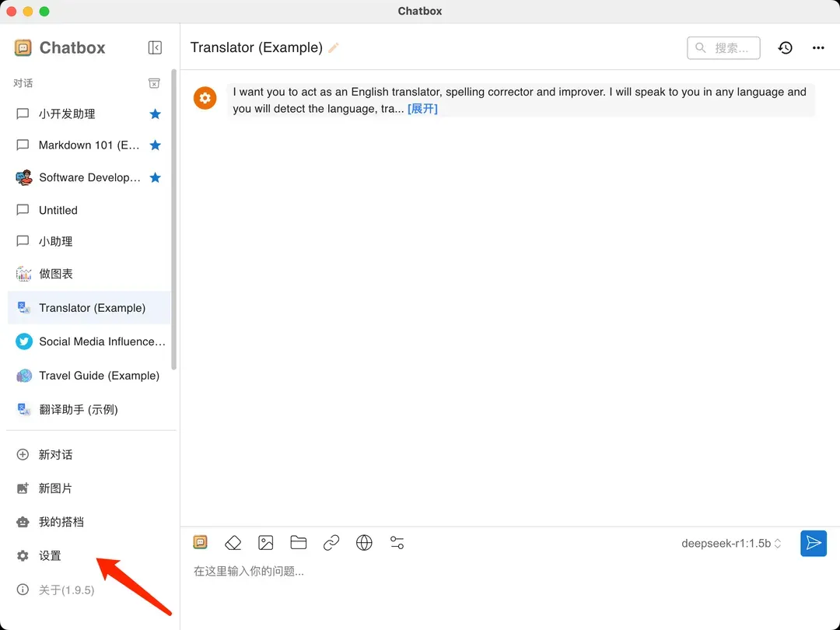840x630 pixels.
Task: Open the Untitled conversation
Action: pyautogui.click(x=89, y=210)
